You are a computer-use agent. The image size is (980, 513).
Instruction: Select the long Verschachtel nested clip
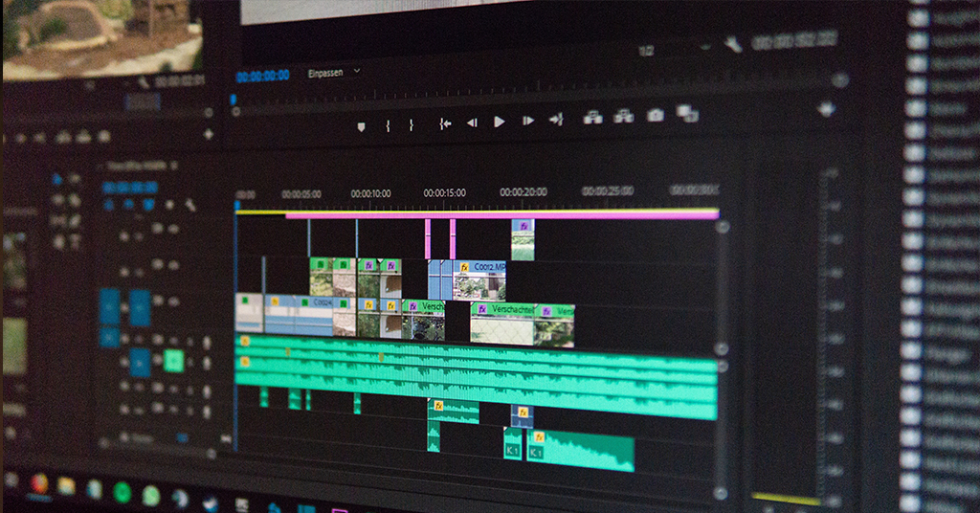501,323
